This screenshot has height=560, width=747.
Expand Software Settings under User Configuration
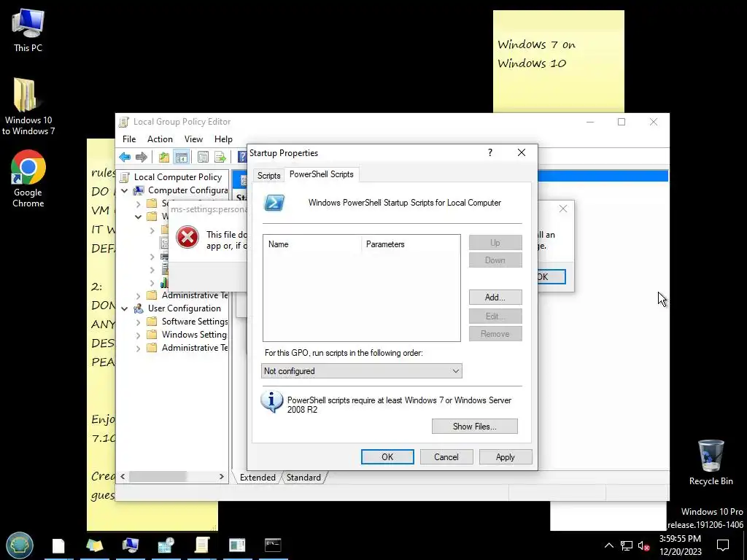[138, 322]
